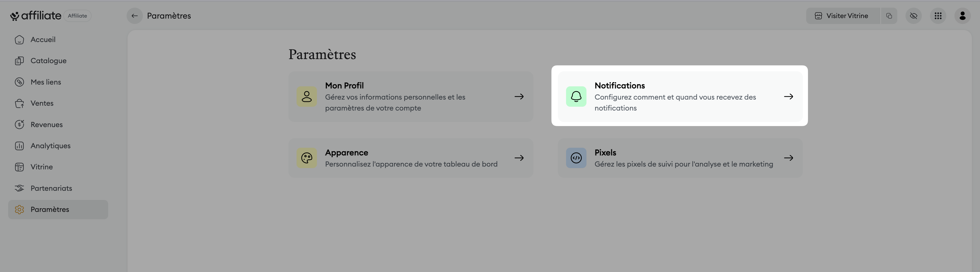Click the back arrow beside Paramètres
Image resolution: width=980 pixels, height=272 pixels.
(134, 16)
